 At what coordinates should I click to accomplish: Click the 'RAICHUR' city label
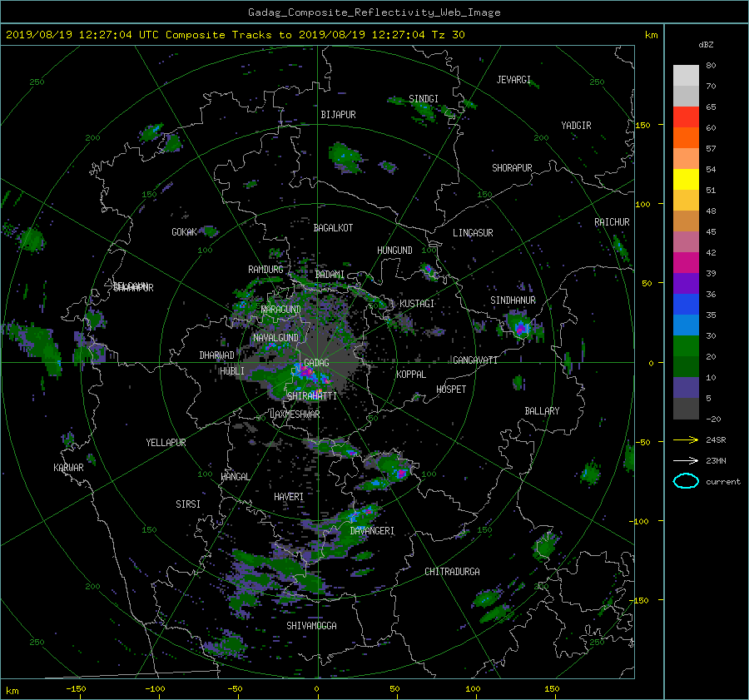(612, 222)
